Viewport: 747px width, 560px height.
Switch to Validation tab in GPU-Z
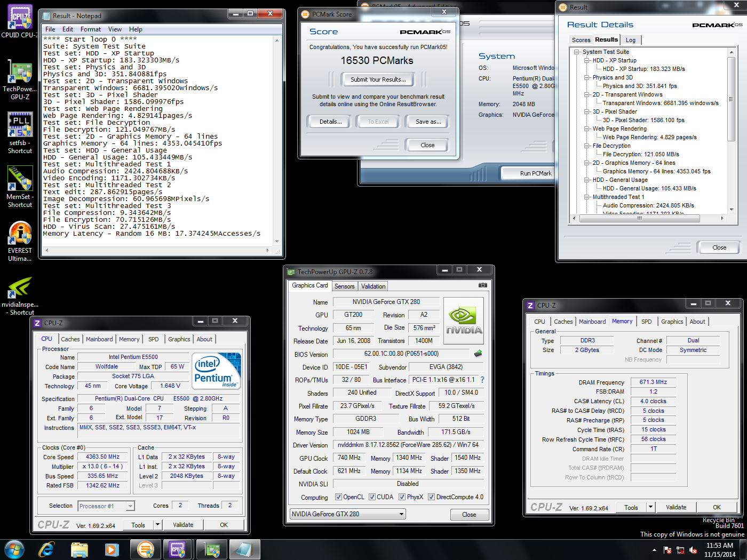[x=373, y=286]
